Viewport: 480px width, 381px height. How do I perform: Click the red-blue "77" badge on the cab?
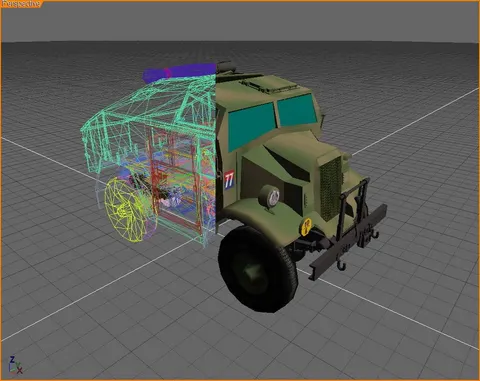229,179
